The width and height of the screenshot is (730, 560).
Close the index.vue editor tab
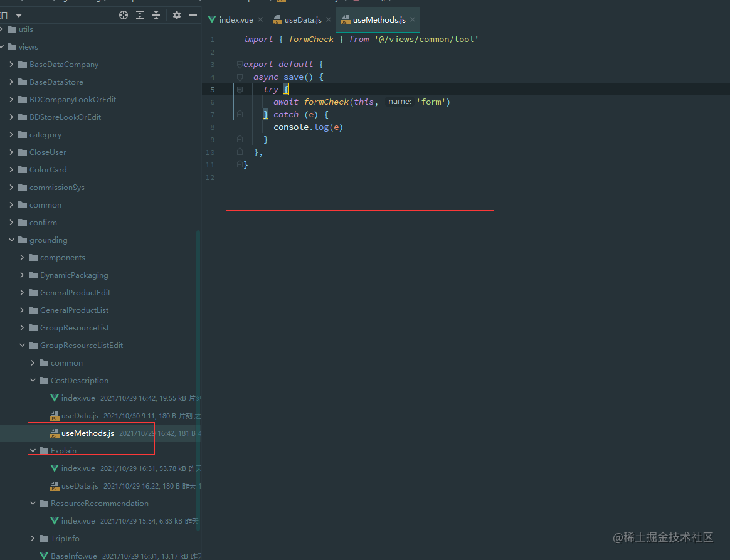260,20
